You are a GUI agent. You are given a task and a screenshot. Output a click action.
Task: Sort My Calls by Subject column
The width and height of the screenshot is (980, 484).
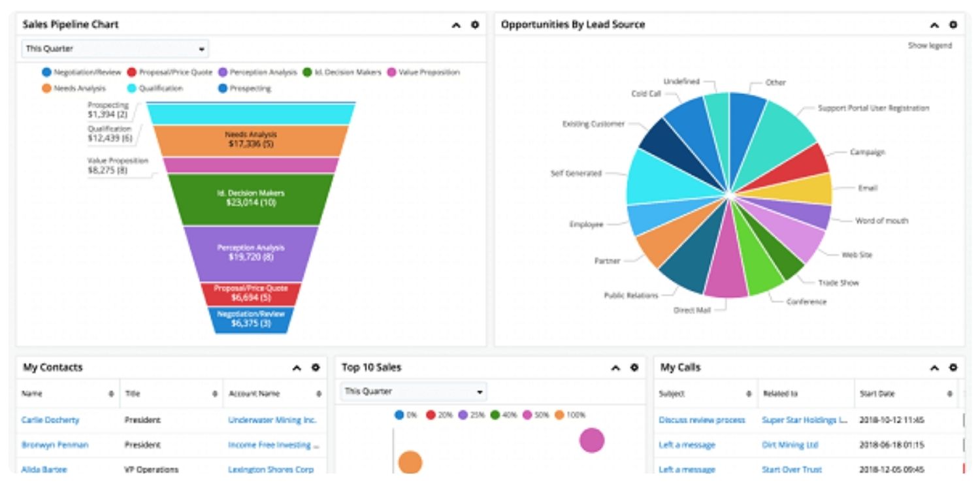pos(706,394)
